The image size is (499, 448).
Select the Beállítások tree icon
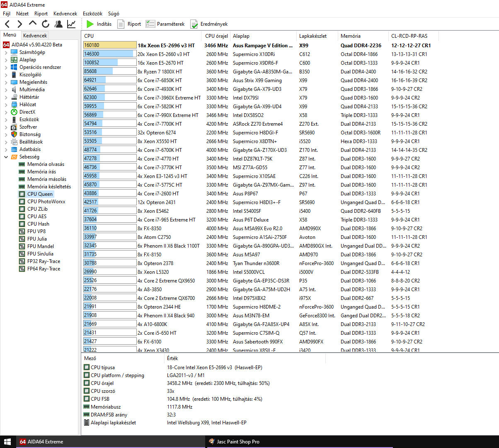[x=14, y=142]
